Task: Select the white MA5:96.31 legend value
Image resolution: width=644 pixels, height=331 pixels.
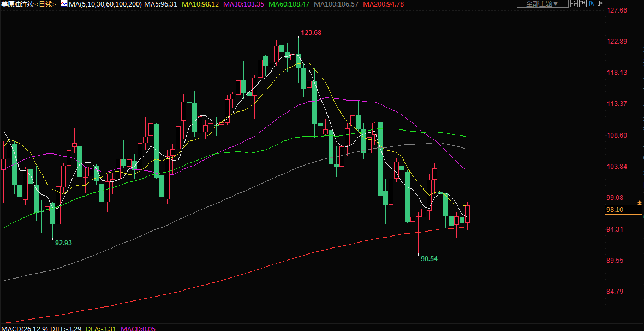Action: [161, 4]
